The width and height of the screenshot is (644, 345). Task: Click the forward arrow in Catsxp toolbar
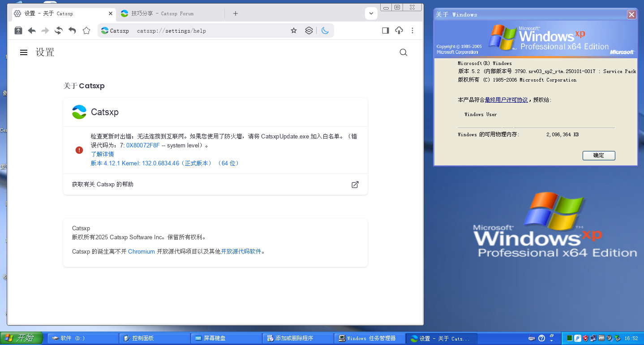[x=45, y=30]
